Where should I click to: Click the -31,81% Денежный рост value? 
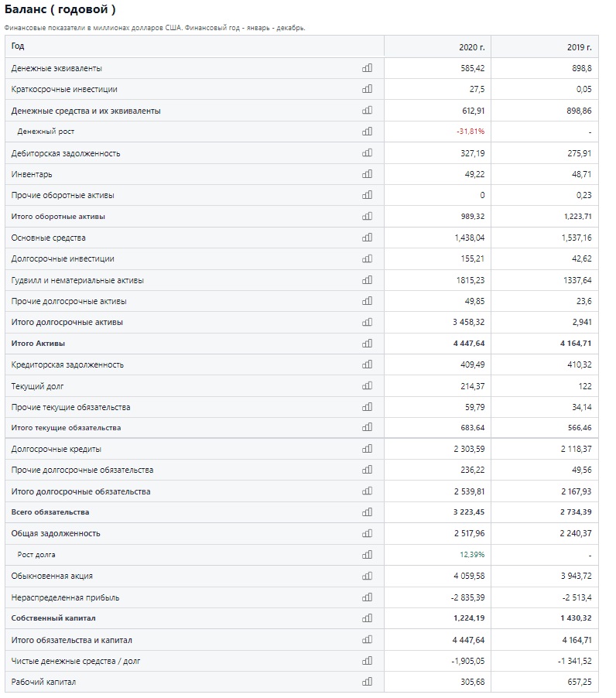click(471, 132)
